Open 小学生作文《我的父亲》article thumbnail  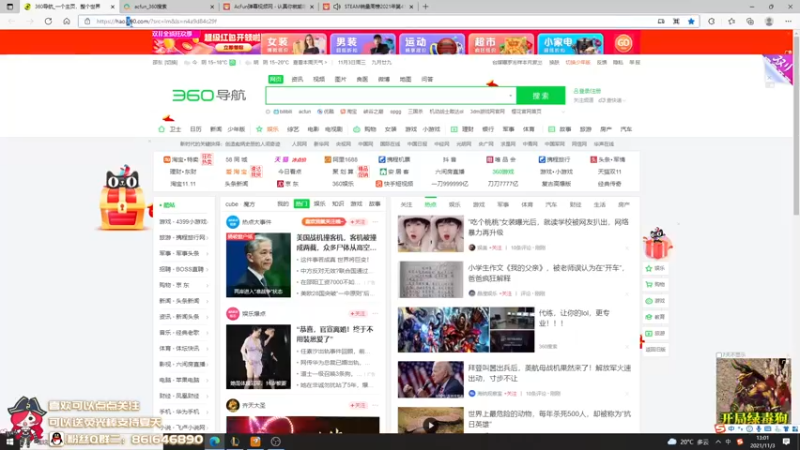tap(431, 280)
